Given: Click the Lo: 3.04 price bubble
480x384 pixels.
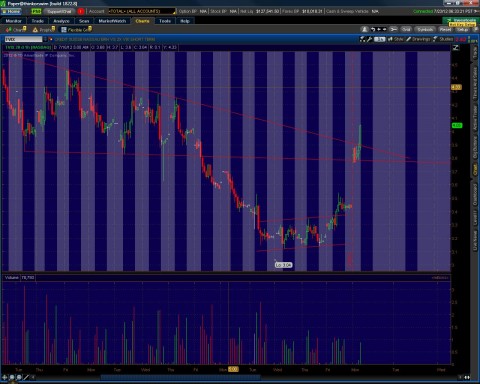Looking at the screenshot, I should coord(284,265).
